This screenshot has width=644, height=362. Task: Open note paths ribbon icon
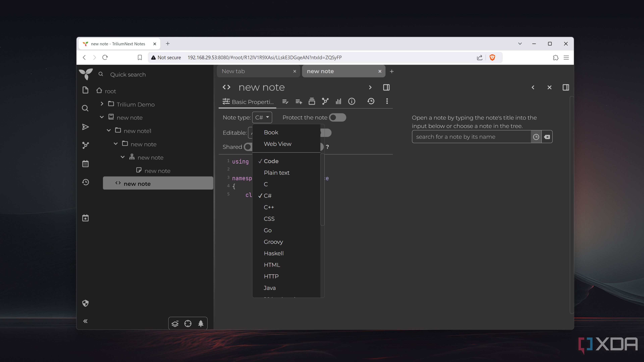[312, 101]
